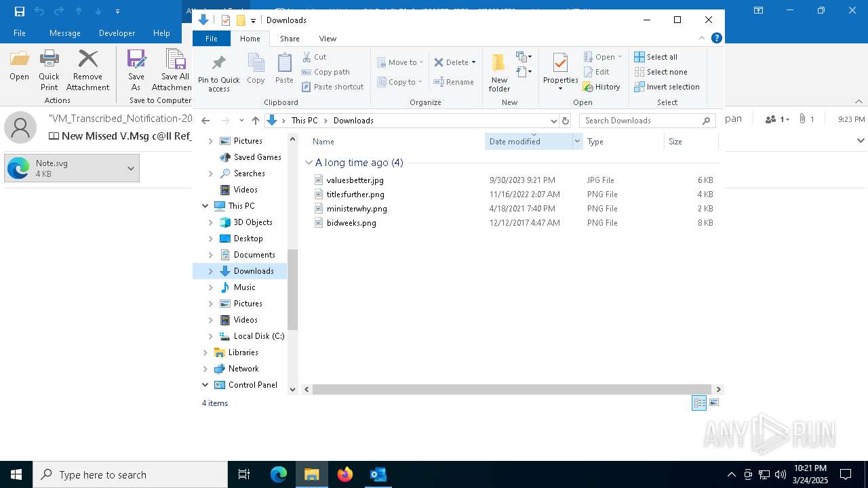Refresh the Downloads folder view
The image size is (868, 488).
[x=566, y=121]
